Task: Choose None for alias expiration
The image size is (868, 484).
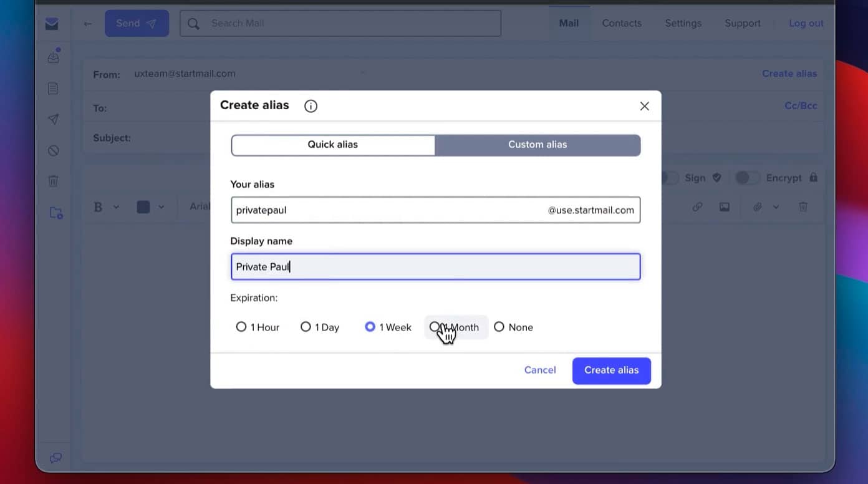Action: pyautogui.click(x=499, y=327)
